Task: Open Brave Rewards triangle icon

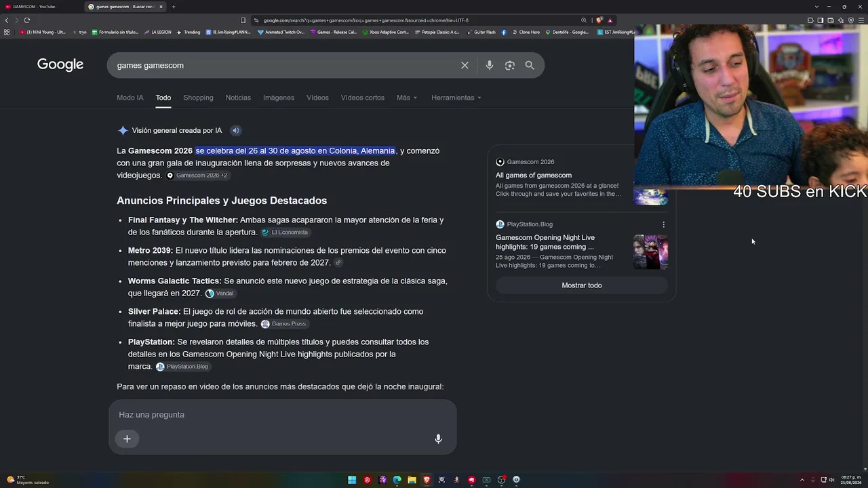Action: click(x=610, y=20)
